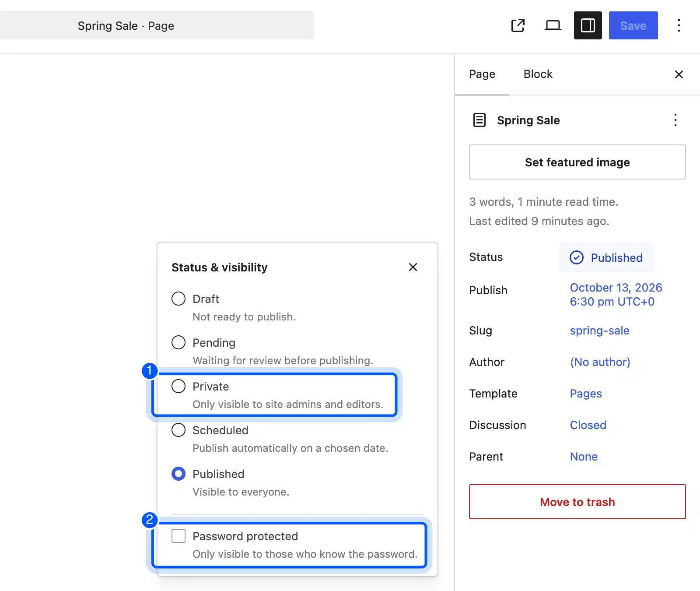Viewport: 700px width, 591px height.
Task: Select the Pending status radio button
Action: tap(178, 342)
